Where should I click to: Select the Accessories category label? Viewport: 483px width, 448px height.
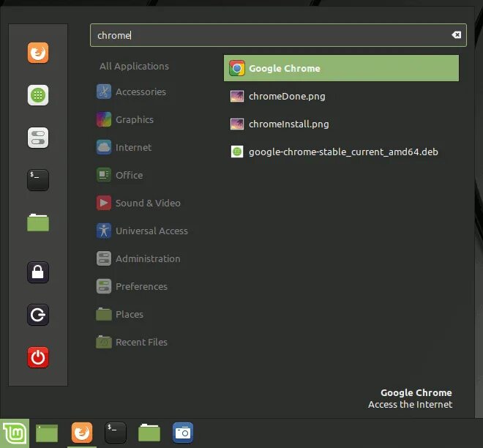[x=141, y=92]
